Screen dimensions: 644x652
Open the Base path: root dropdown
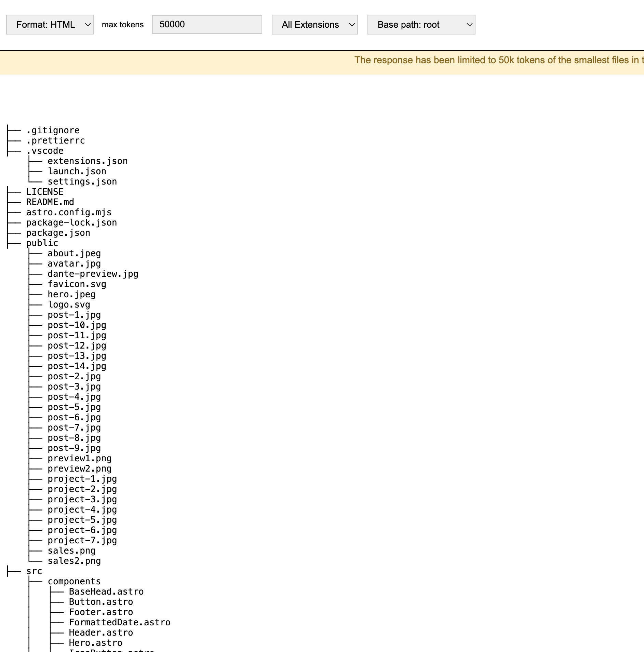pyautogui.click(x=421, y=25)
